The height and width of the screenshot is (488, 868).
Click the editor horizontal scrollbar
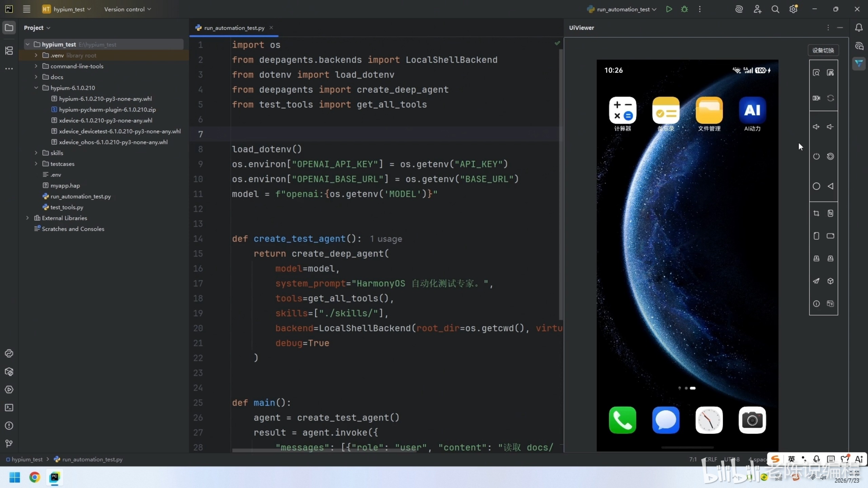324,450
